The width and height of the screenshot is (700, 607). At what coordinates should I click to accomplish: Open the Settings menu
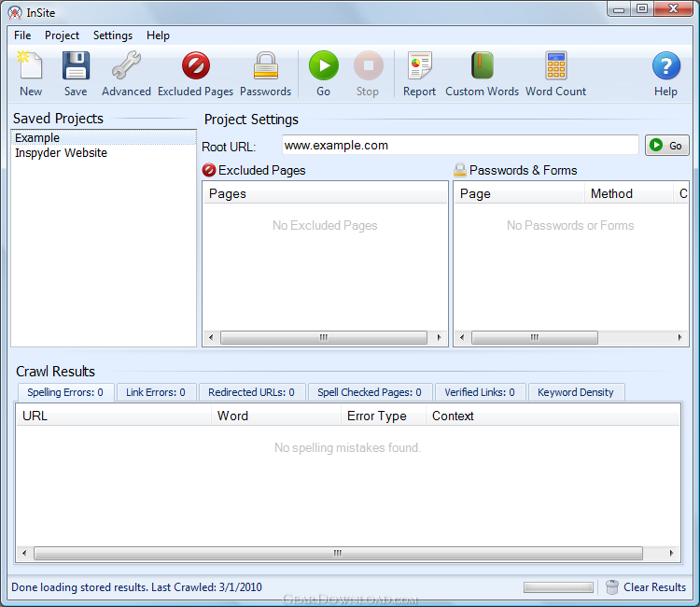click(x=113, y=35)
